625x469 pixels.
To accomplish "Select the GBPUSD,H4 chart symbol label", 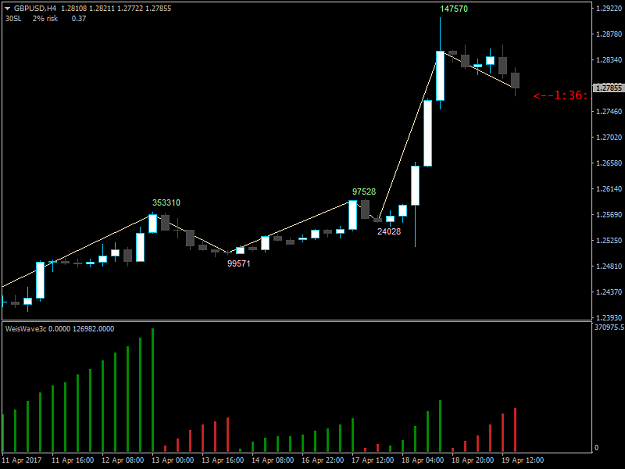I will pos(35,8).
